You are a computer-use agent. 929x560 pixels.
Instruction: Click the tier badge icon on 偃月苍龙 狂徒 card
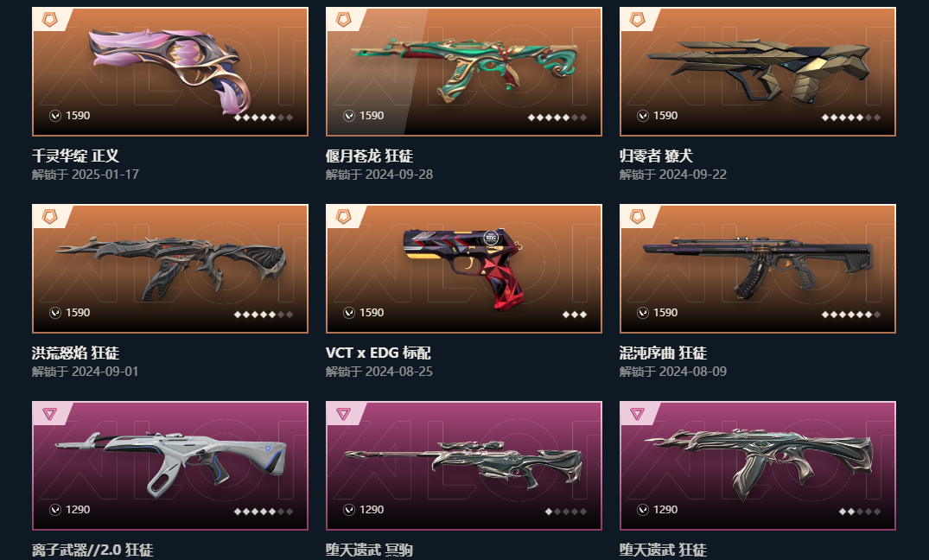click(x=344, y=20)
